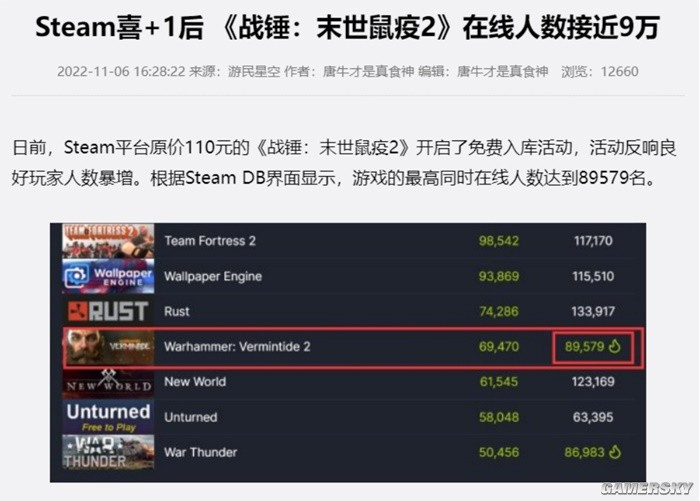The width and height of the screenshot is (700, 501).
Task: Click the Rust game name
Action: pyautogui.click(x=177, y=311)
